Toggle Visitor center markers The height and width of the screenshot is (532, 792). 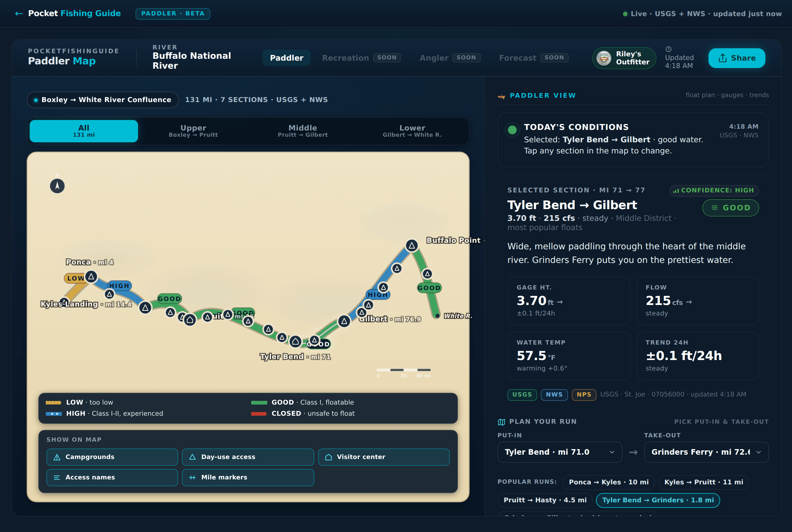pyautogui.click(x=383, y=457)
